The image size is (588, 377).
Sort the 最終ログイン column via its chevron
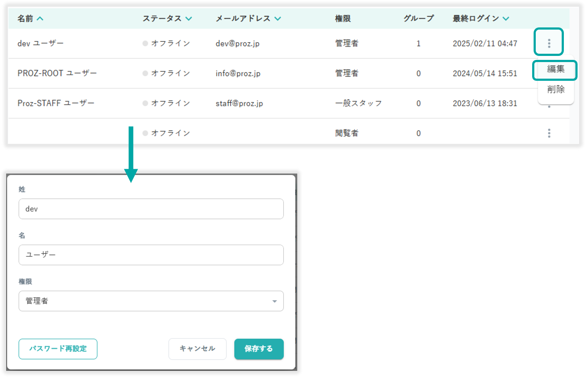click(x=506, y=18)
